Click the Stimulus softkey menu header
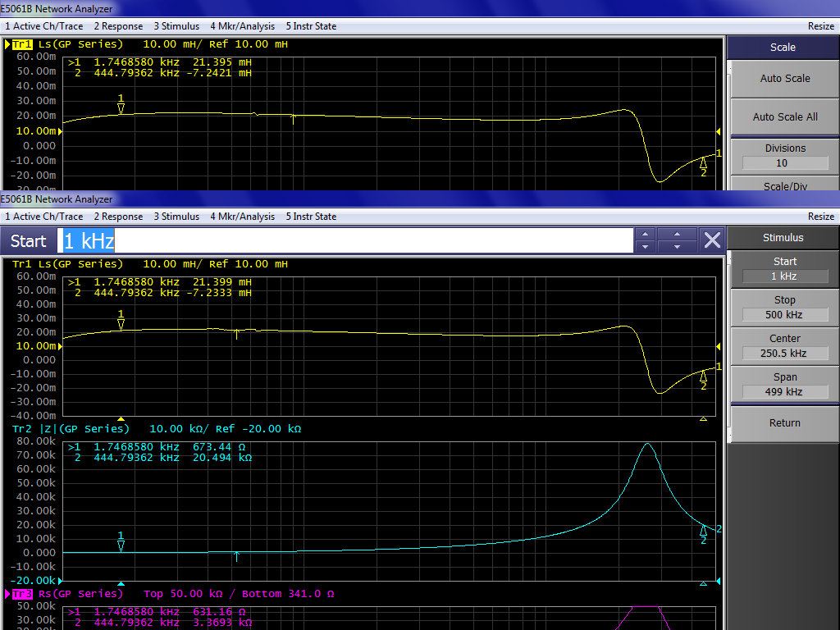The image size is (840, 630). tap(783, 238)
